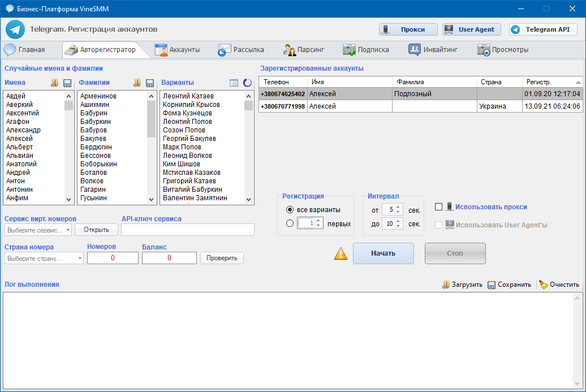Screen dimensions: 586x392
Task: Switch to the Подписка tab
Action: click(367, 50)
